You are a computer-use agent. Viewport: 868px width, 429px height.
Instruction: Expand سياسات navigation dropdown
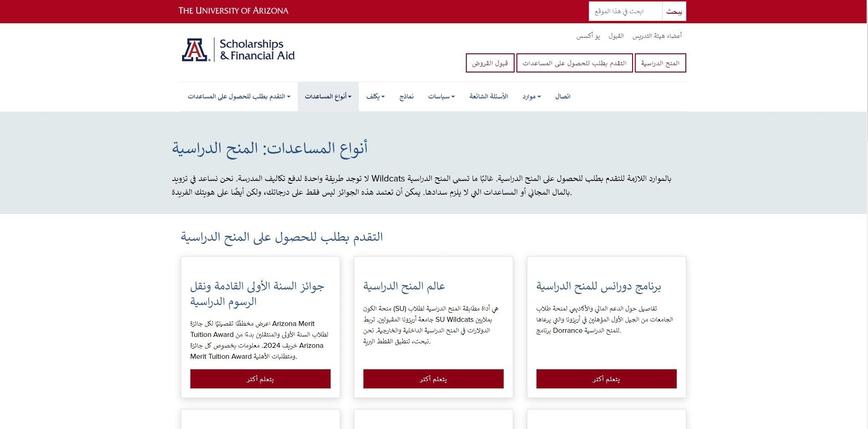(441, 97)
